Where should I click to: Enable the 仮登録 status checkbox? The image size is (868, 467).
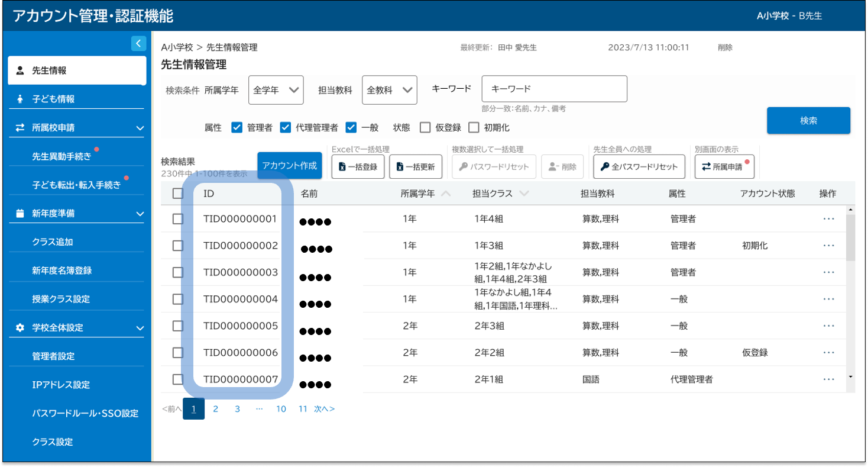coord(425,127)
